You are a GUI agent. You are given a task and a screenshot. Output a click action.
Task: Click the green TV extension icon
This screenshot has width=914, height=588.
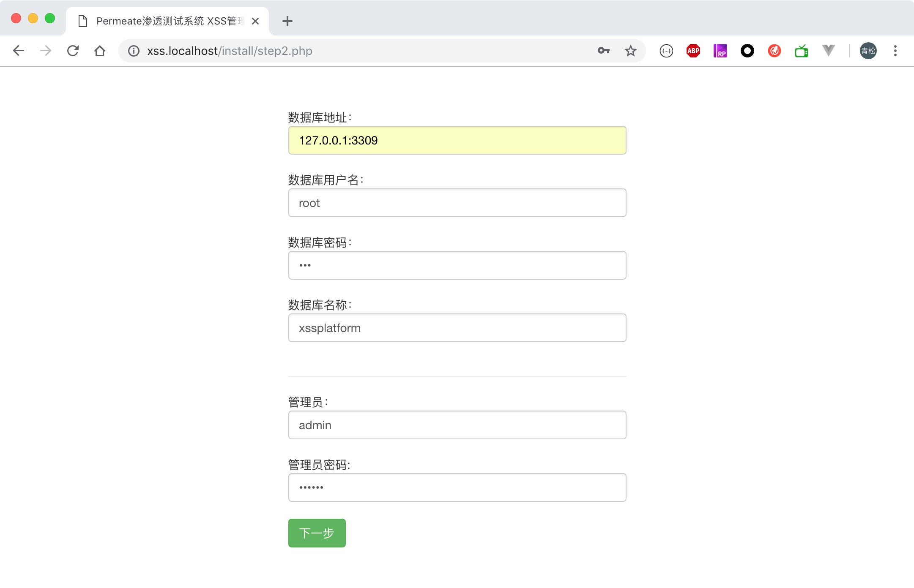pos(801,51)
